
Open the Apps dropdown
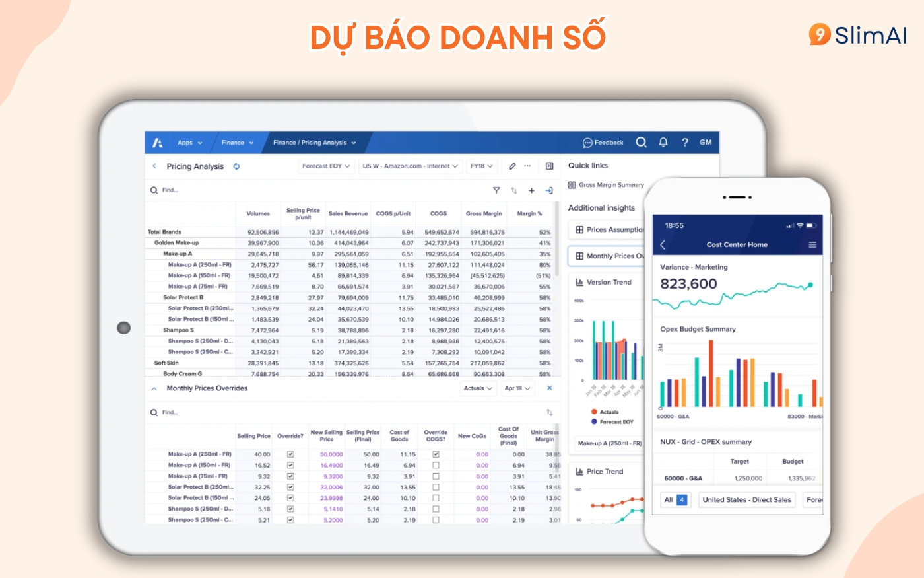click(189, 143)
